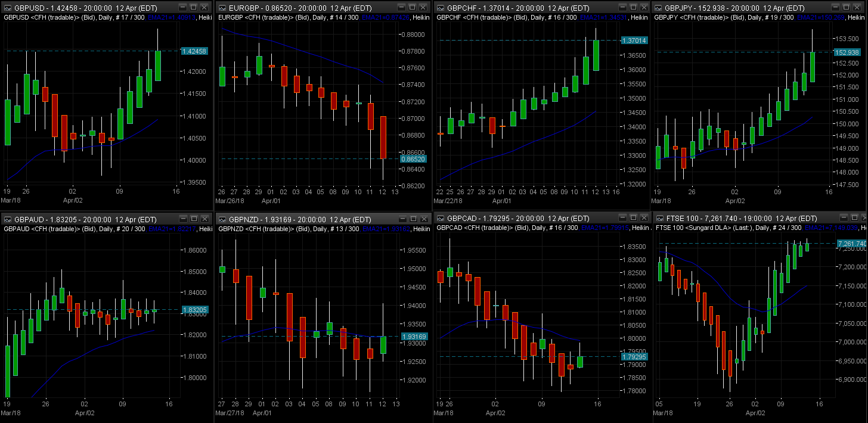Minimize the EURGBP chart window

coord(398,8)
